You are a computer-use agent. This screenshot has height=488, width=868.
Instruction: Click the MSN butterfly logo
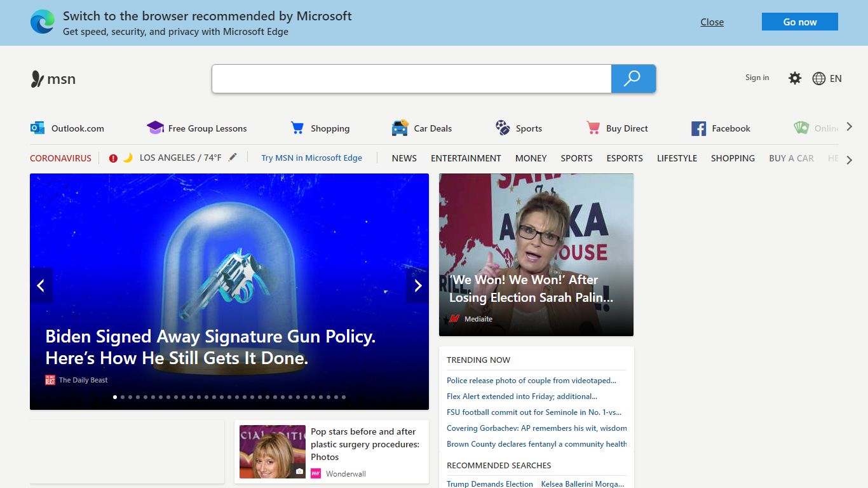click(x=37, y=79)
